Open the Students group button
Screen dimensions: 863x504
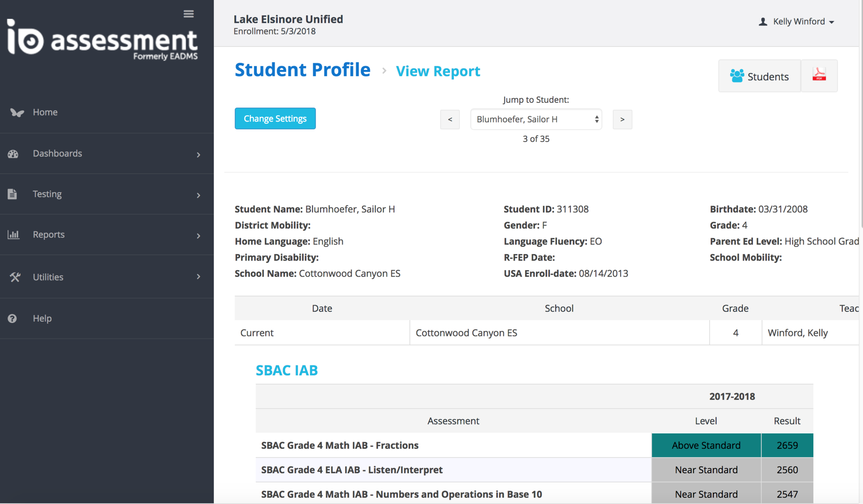(x=759, y=76)
